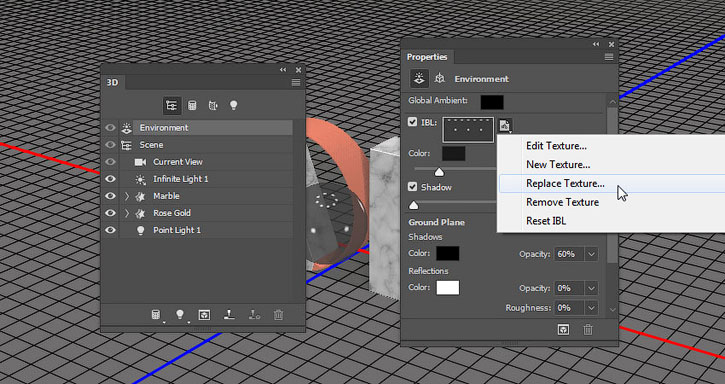Select the Environment icon in Properties header
The height and width of the screenshot is (384, 725).
pos(419,79)
